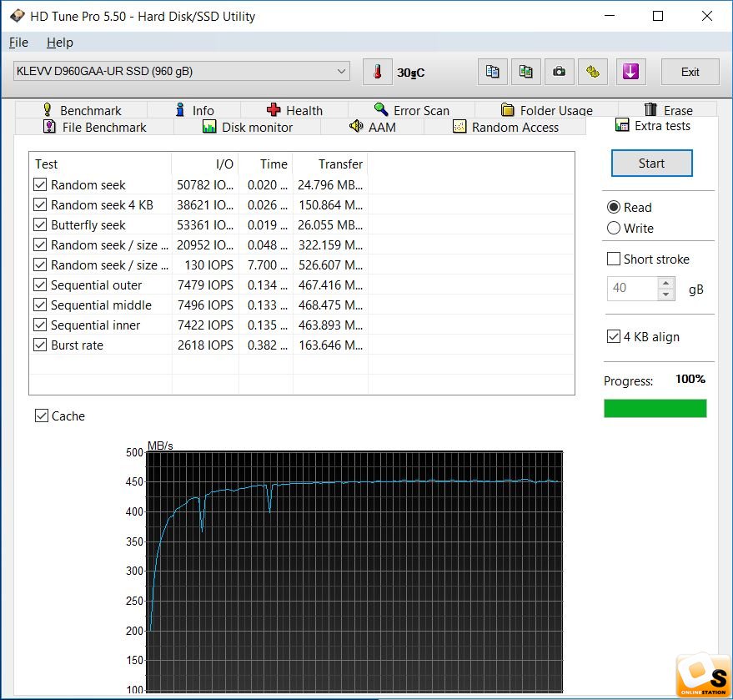Click the Disk monitor chart icon
Viewport: 733px width, 700px height.
(209, 127)
